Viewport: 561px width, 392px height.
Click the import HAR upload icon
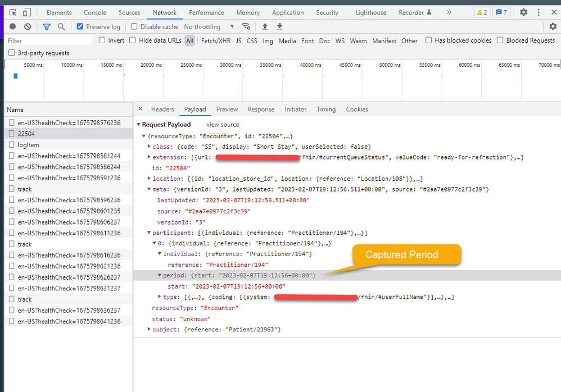[x=265, y=26]
